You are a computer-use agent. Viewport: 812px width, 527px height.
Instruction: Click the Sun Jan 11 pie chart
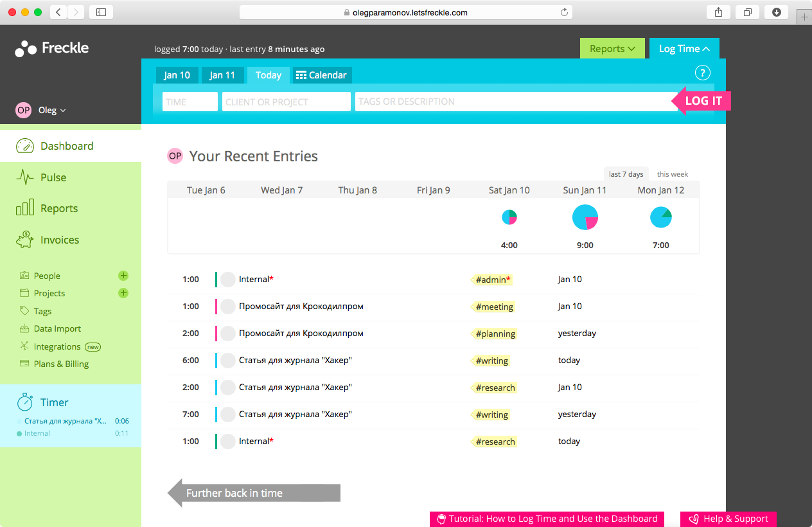click(x=585, y=217)
